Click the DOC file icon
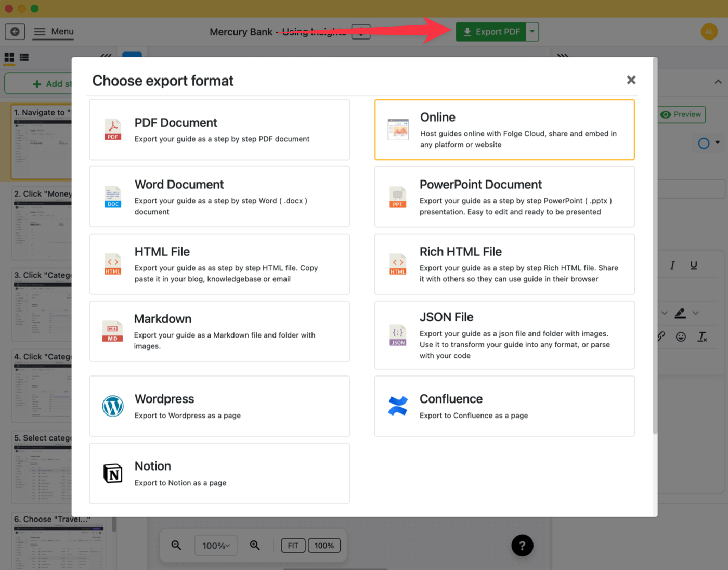The width and height of the screenshot is (728, 570). (x=113, y=197)
